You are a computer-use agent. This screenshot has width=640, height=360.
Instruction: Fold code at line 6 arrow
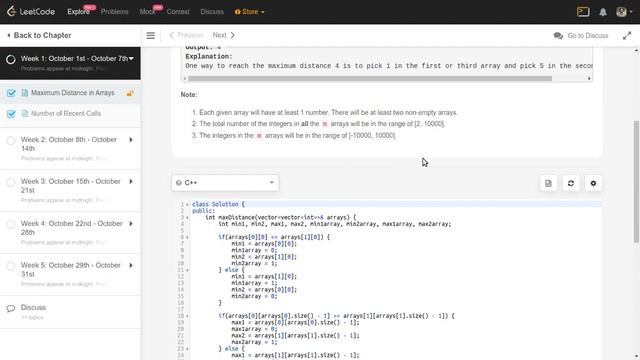pyautogui.click(x=187, y=237)
